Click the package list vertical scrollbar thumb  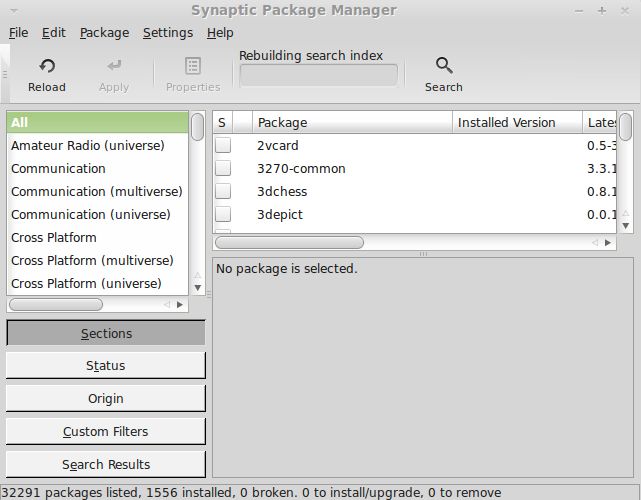tap(625, 127)
